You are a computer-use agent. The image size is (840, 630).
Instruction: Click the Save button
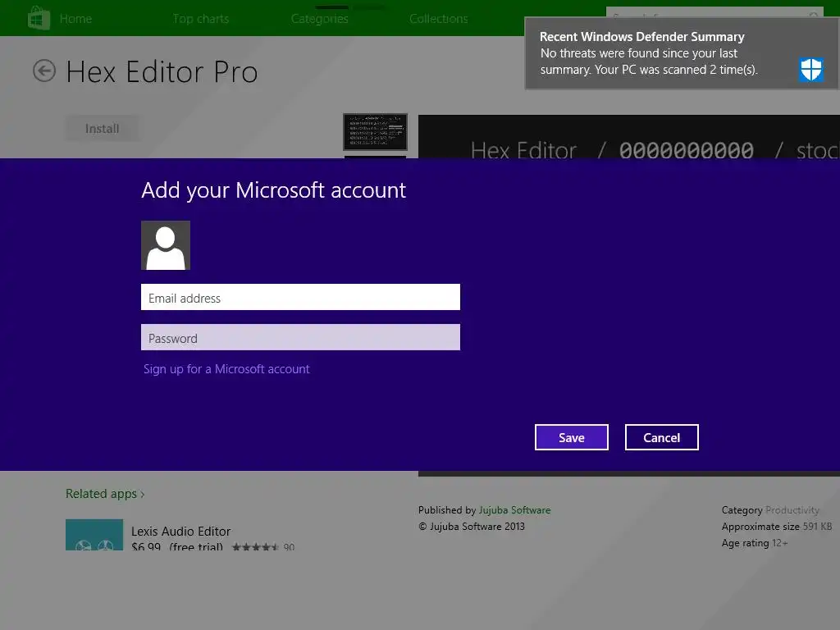572,437
